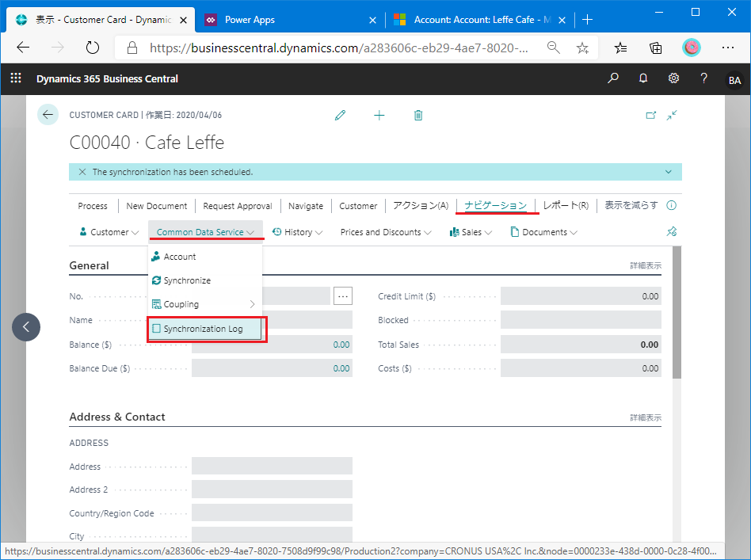This screenshot has width=751, height=560.
Task: Expand the Coupling submenu
Action: (x=205, y=304)
